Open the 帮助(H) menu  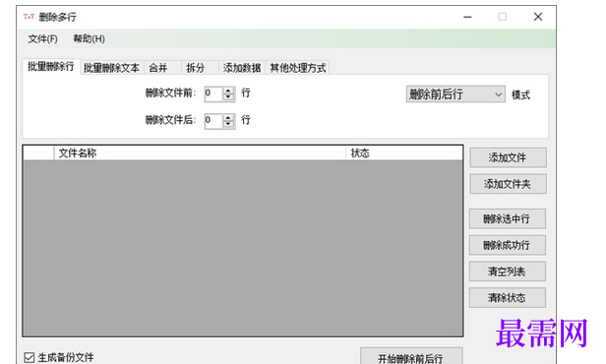point(89,39)
